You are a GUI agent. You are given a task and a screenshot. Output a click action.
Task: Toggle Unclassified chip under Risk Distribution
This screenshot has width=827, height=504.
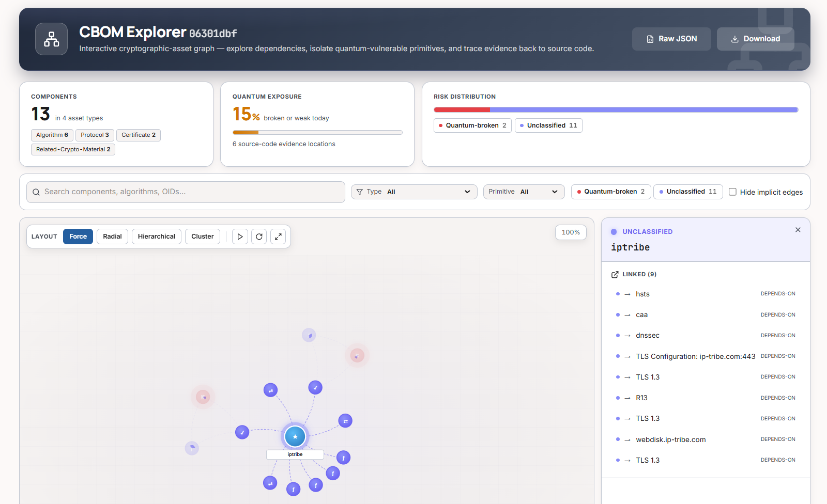[x=548, y=125]
